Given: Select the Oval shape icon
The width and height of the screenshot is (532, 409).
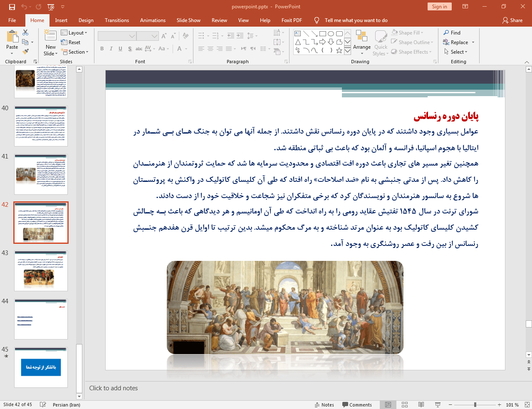Looking at the screenshot, I should coord(331,34).
